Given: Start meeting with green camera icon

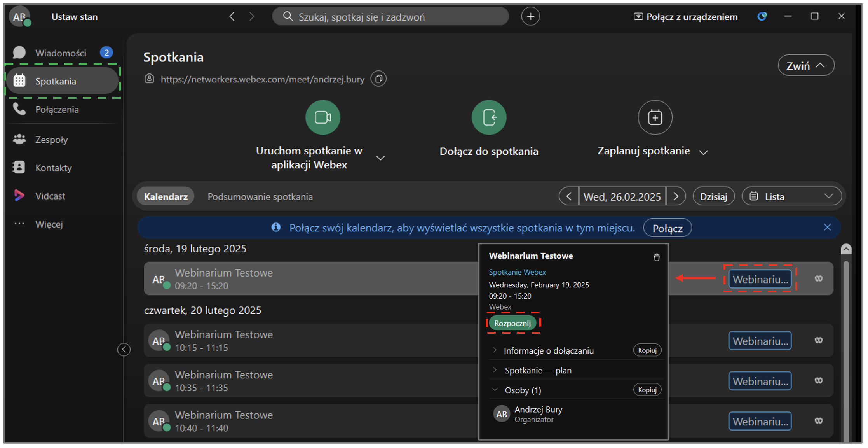Looking at the screenshot, I should [x=322, y=117].
